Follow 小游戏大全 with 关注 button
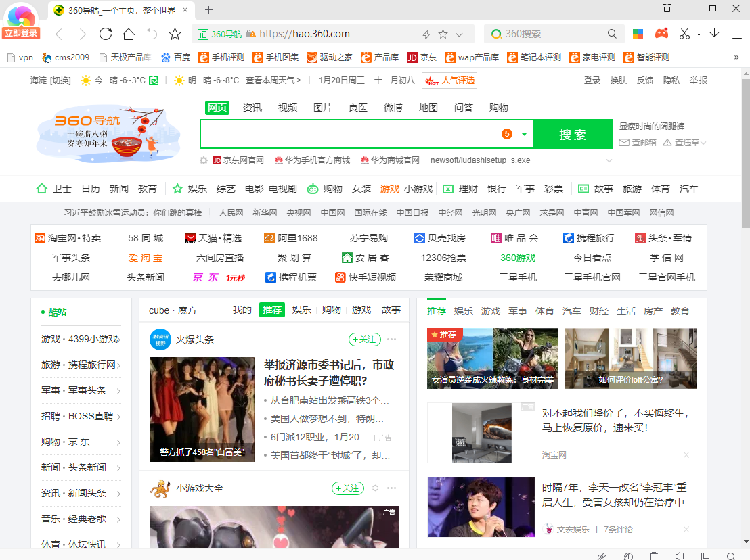The width and height of the screenshot is (750, 560). pyautogui.click(x=348, y=488)
